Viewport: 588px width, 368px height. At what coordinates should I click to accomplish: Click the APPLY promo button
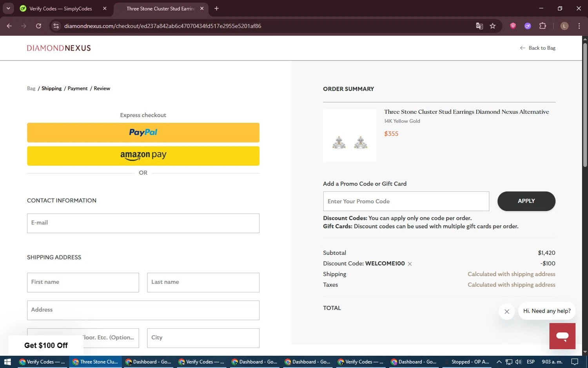click(x=526, y=201)
